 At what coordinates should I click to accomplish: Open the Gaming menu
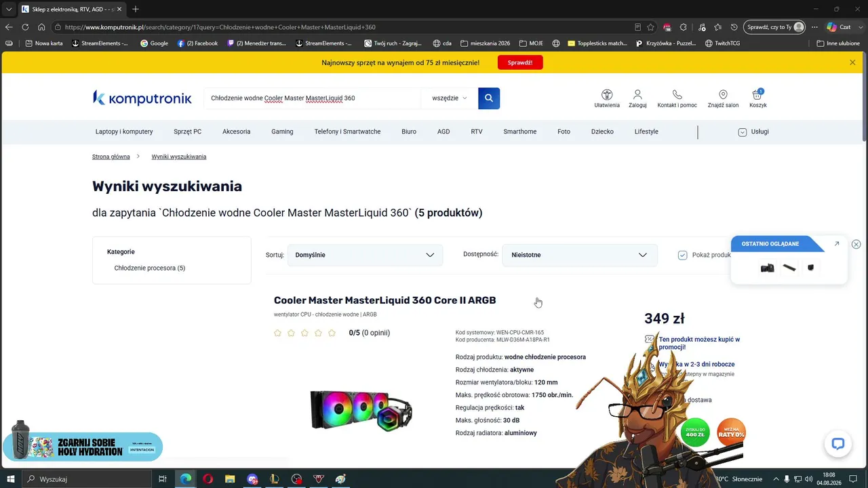pyautogui.click(x=282, y=131)
